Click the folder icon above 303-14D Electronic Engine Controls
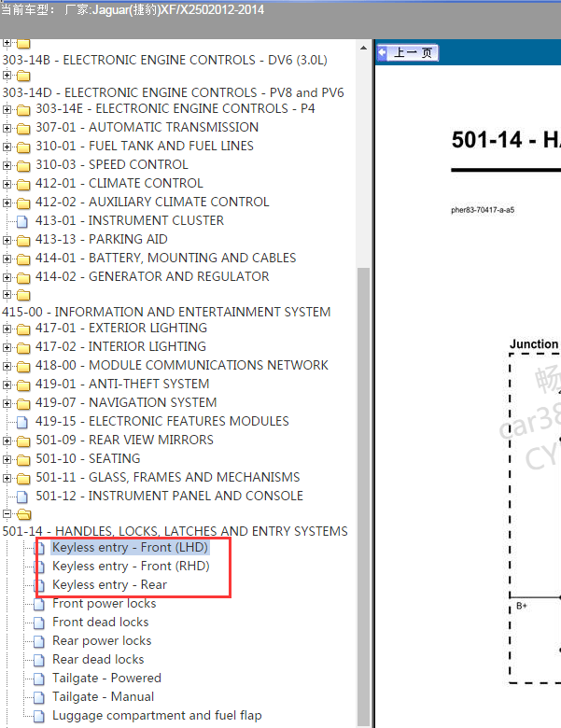Screen dimensions: 561x728 pos(23,76)
